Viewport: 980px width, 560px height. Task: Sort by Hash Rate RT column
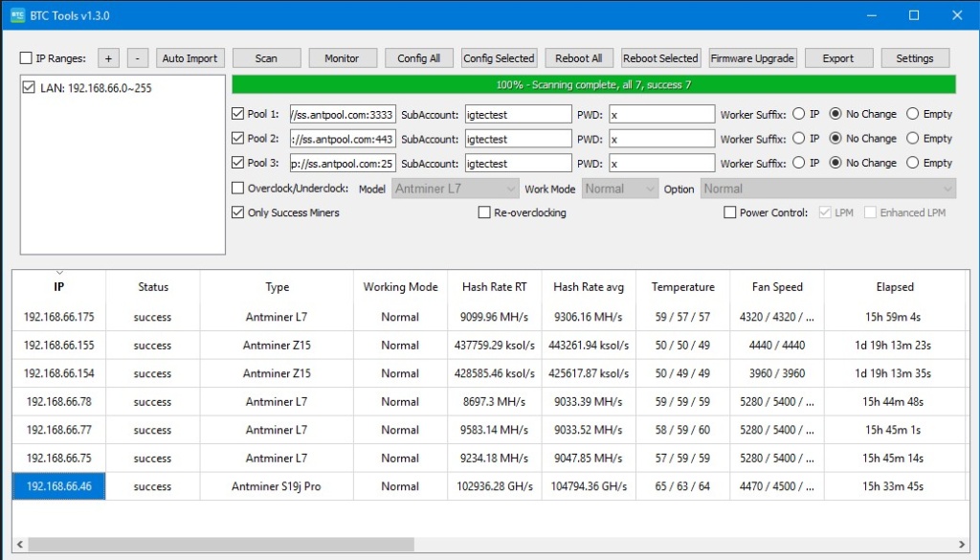coord(495,286)
